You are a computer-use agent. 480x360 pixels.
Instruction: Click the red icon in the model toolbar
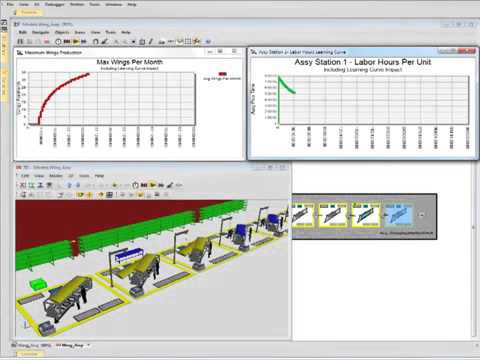[x=47, y=41]
